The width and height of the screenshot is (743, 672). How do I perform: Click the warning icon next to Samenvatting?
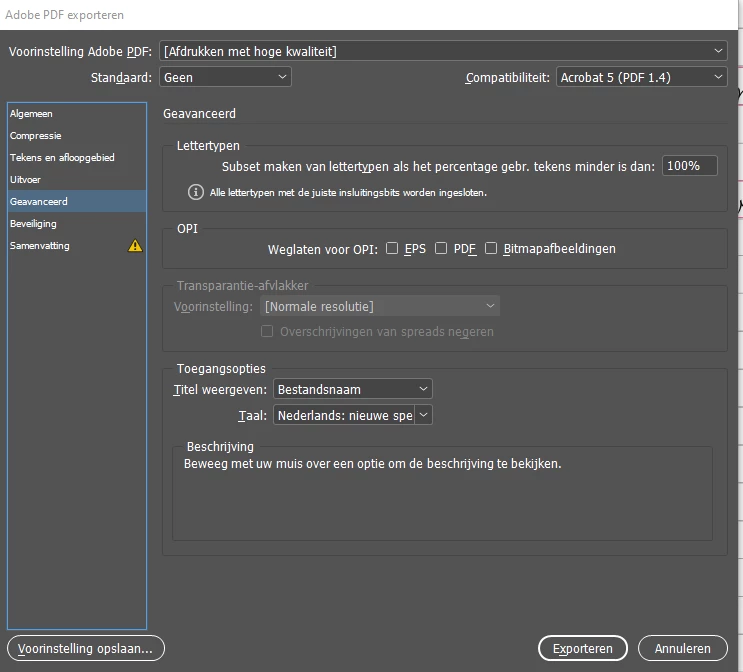point(135,245)
